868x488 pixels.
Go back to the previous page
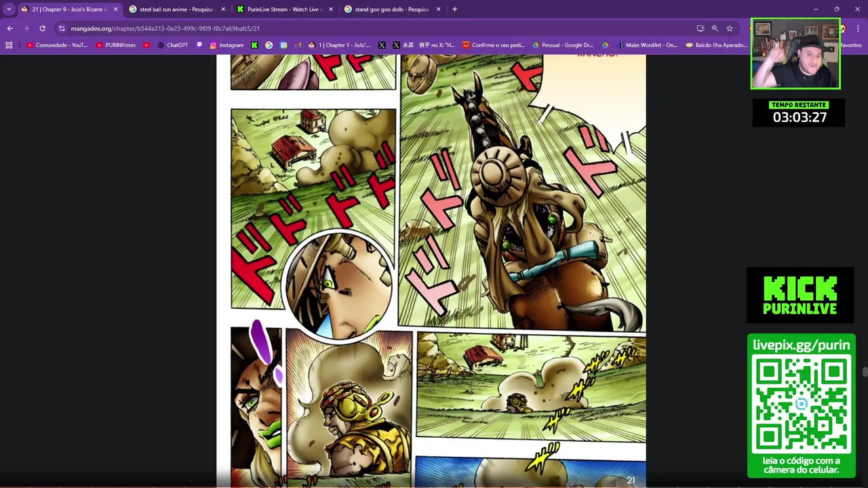click(x=9, y=28)
